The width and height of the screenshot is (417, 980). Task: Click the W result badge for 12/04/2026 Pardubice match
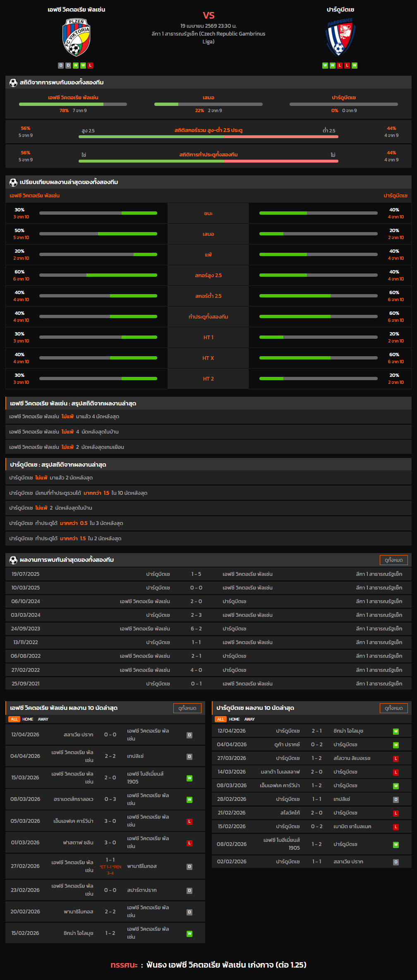(x=395, y=731)
